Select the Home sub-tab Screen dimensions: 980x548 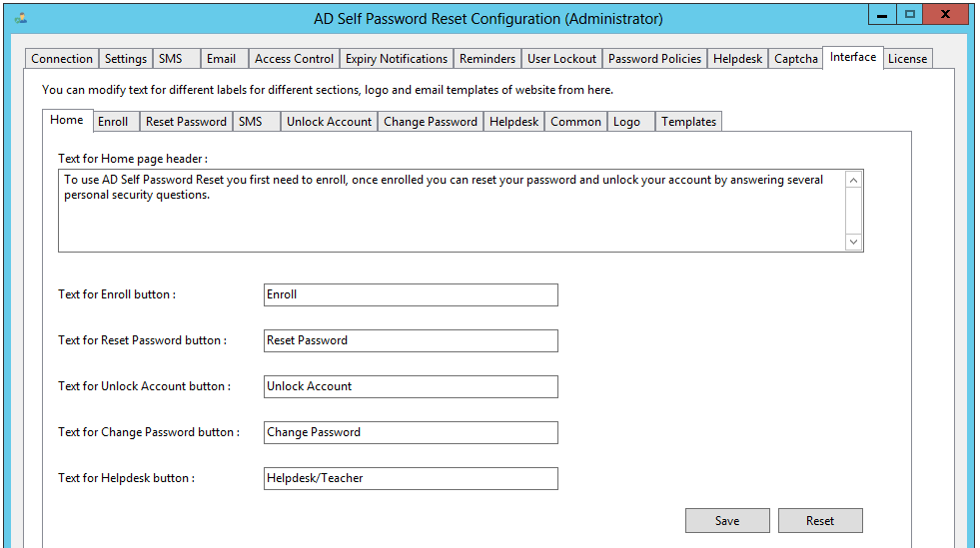pos(67,120)
